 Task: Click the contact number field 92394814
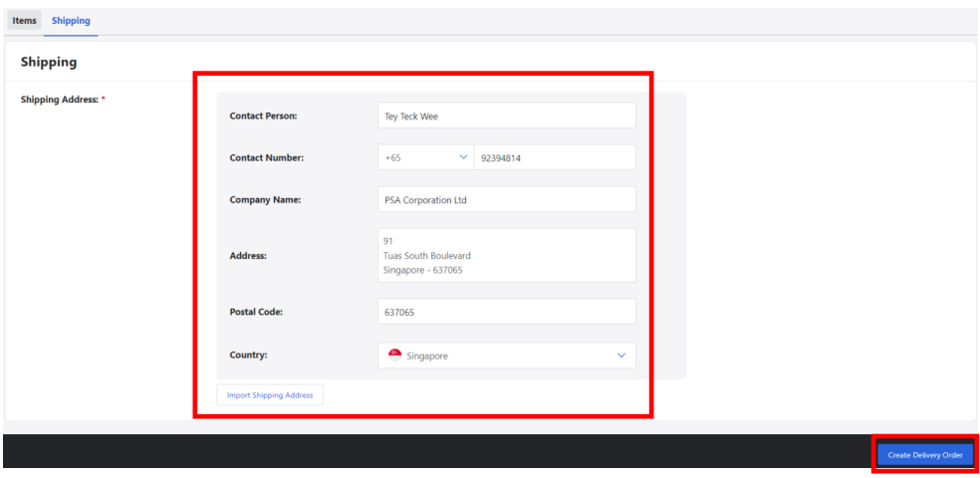(555, 157)
